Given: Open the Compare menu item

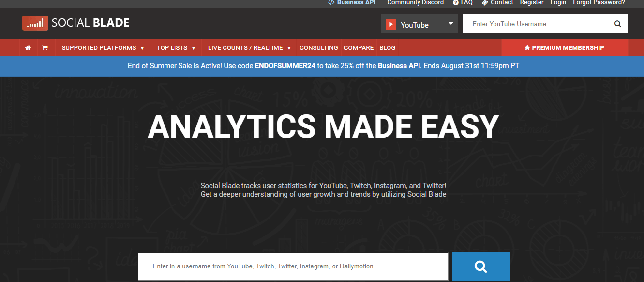Looking at the screenshot, I should (359, 48).
